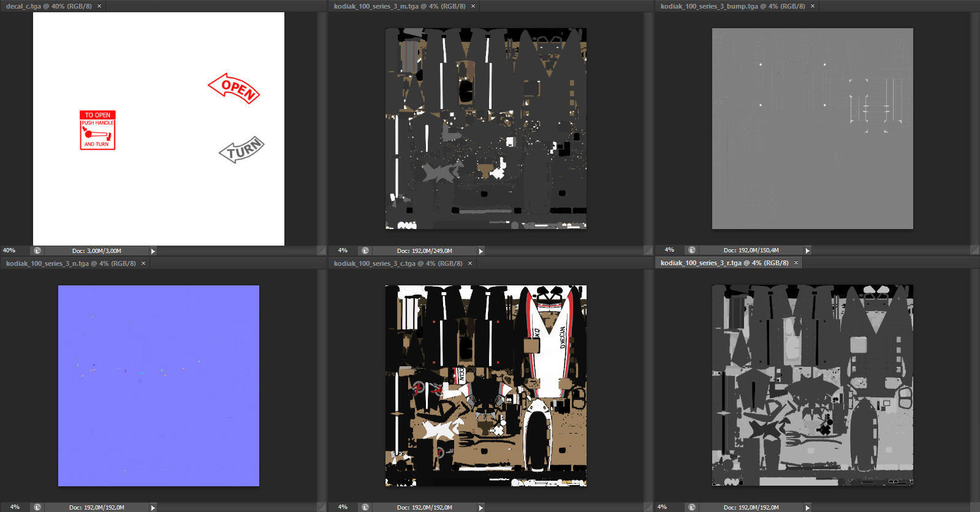
Task: Click the red TO OPEN placard decal
Action: point(97,130)
